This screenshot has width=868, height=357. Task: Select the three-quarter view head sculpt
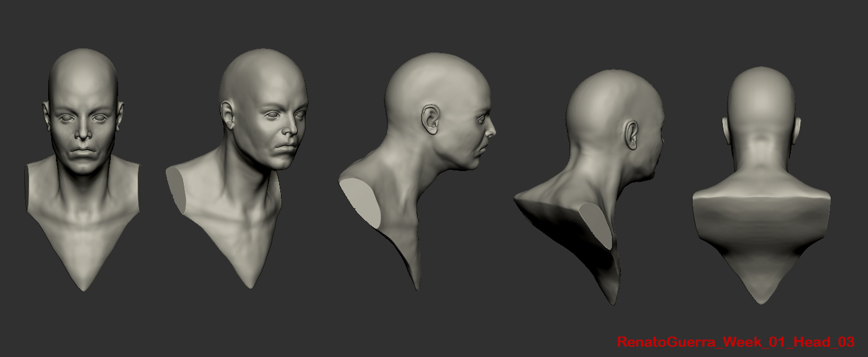click(x=236, y=168)
